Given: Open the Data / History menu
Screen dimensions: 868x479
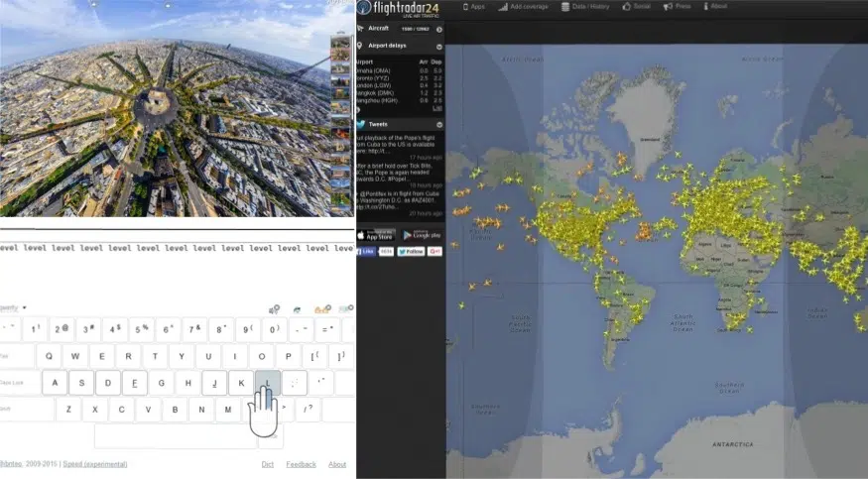Looking at the screenshot, I should tap(585, 7).
